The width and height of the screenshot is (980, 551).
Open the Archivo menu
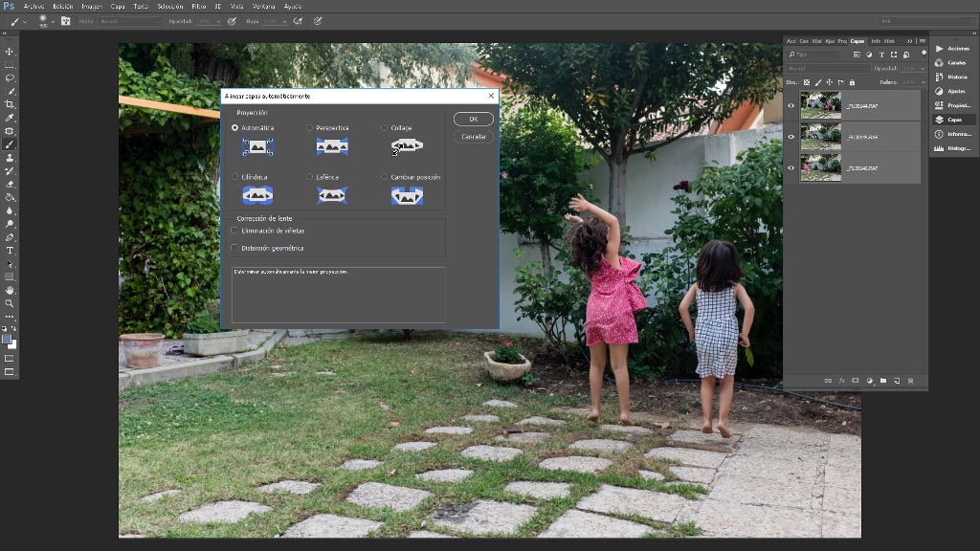click(x=33, y=7)
